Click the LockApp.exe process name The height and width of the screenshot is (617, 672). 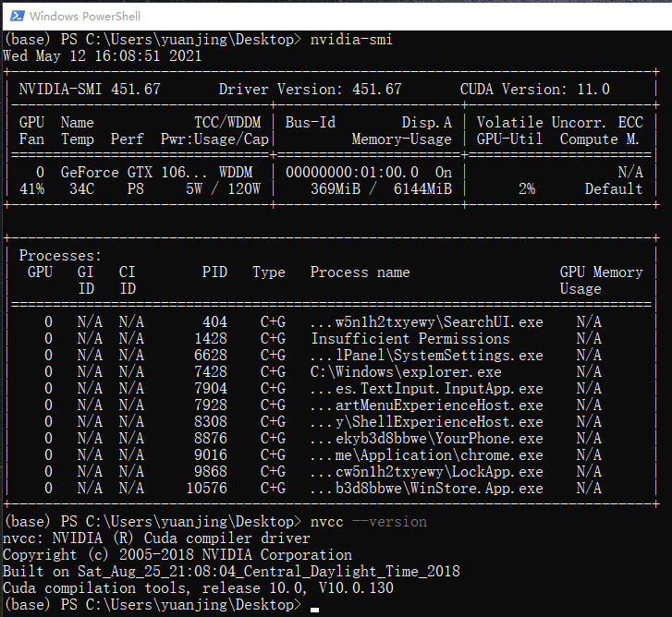coord(427,472)
